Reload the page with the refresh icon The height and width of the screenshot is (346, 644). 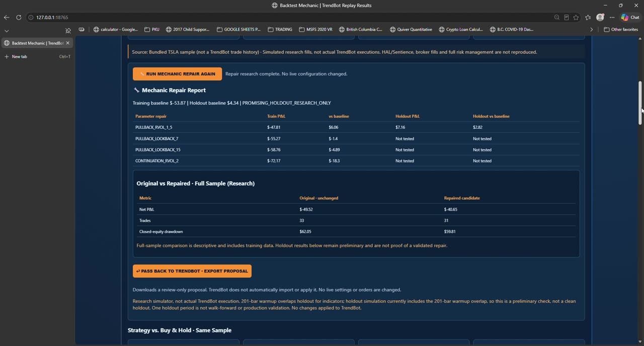click(x=19, y=17)
